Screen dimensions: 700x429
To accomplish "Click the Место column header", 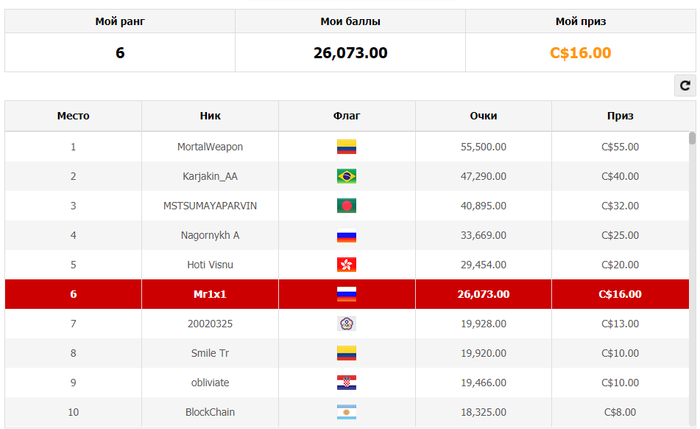I will [x=73, y=116].
